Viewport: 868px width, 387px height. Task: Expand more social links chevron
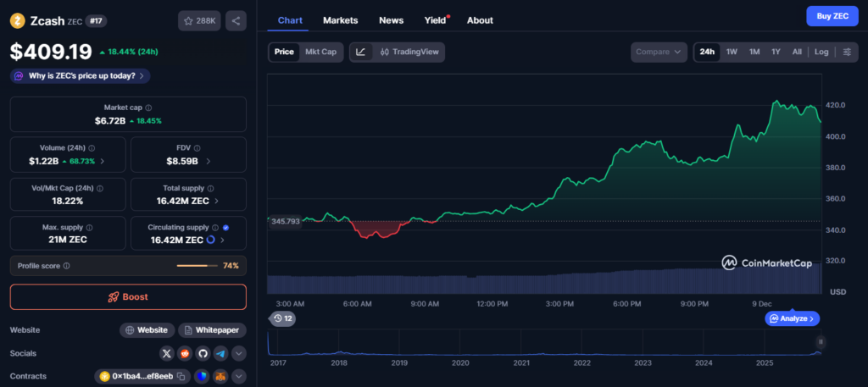[x=239, y=353]
